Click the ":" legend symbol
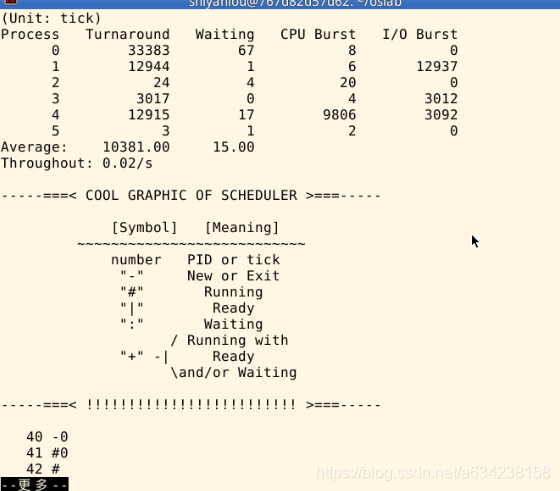Screen dimensions: 560x491 (x=132, y=324)
